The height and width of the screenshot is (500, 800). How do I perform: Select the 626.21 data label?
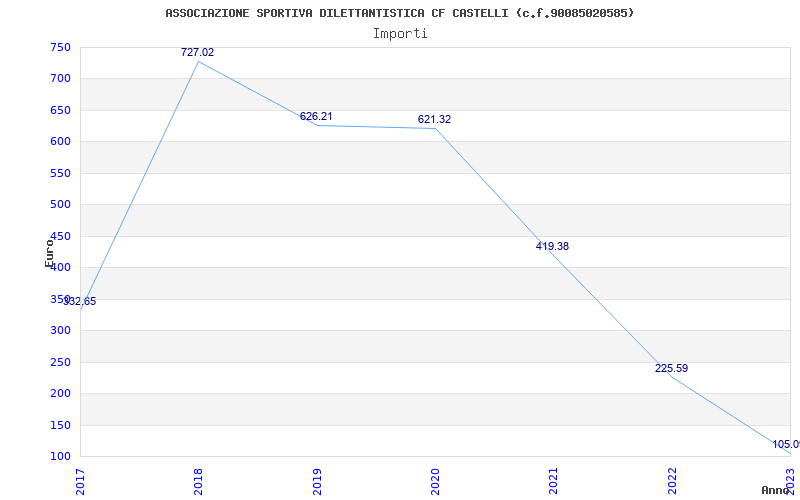click(316, 116)
